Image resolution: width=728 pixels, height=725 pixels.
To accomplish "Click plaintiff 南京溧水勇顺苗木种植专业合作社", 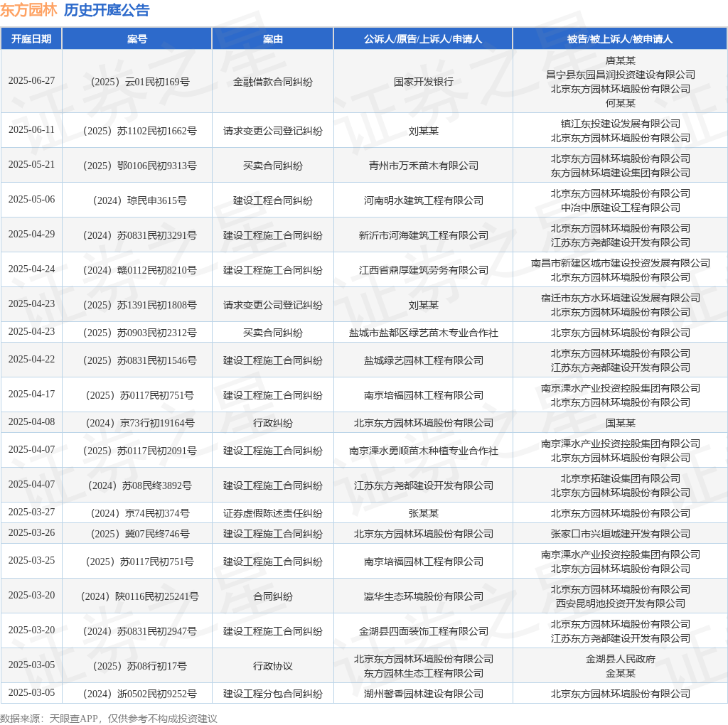I will (x=424, y=451).
